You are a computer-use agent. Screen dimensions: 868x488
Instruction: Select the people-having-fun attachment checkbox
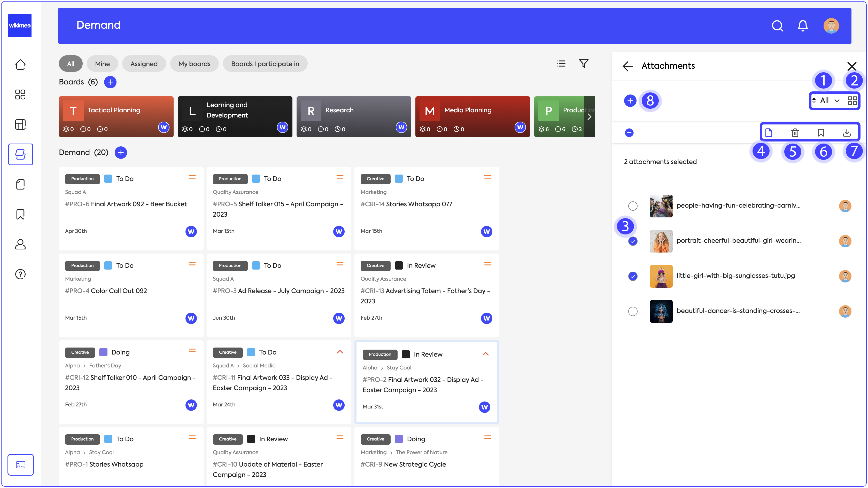tap(633, 206)
